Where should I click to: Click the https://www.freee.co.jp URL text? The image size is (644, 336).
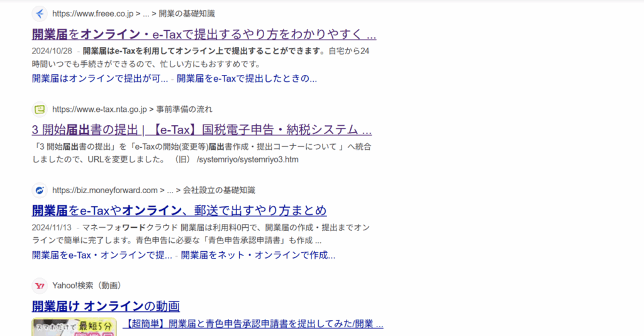click(92, 13)
